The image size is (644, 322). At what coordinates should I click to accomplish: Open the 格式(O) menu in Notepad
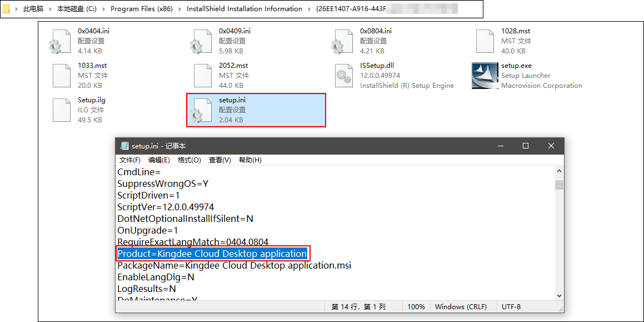coord(189,160)
